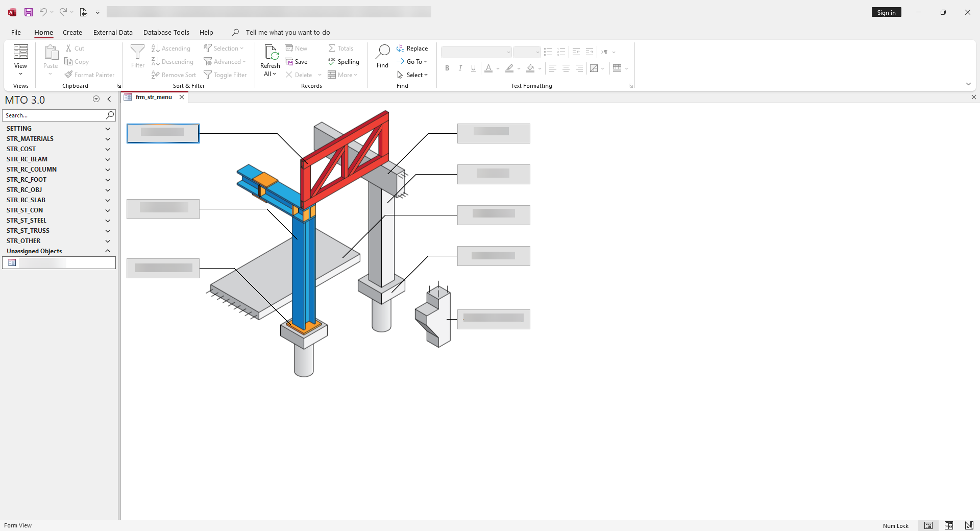Click the Save icon in title bar
Viewport: 980px width, 531px height.
click(29, 12)
